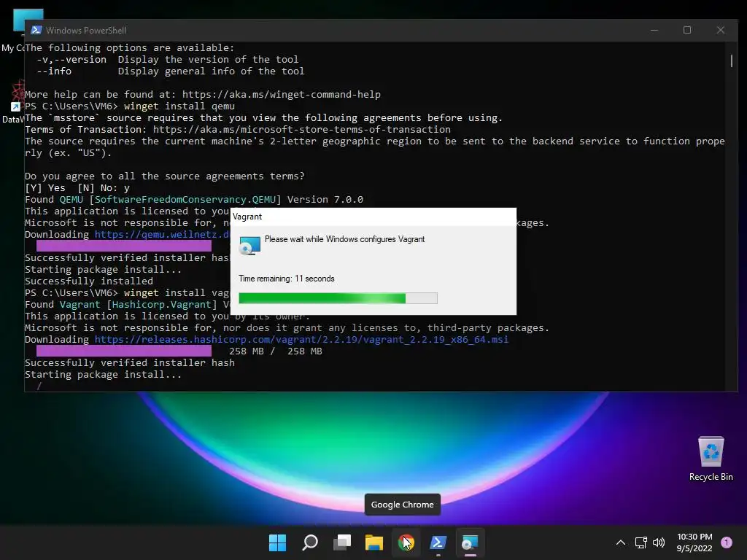Click the Vagrant install progress bar
Image resolution: width=747 pixels, height=560 pixels.
pos(338,298)
